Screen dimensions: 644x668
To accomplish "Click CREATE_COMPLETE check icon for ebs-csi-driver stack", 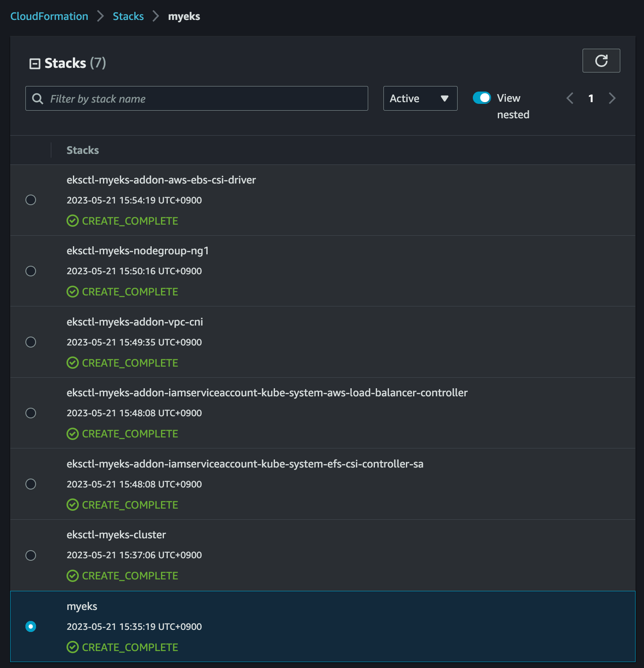I will pos(72,221).
